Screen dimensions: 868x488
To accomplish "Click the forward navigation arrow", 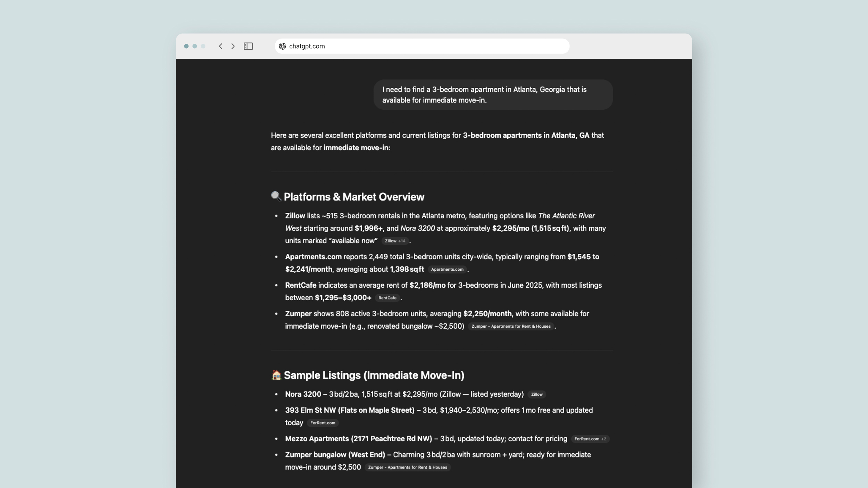I will point(233,46).
